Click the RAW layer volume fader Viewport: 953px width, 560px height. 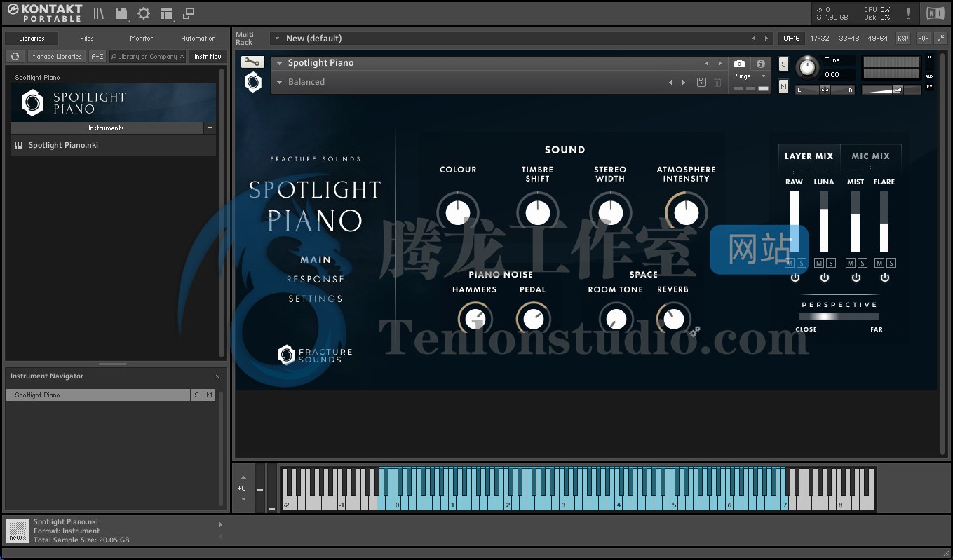(795, 221)
